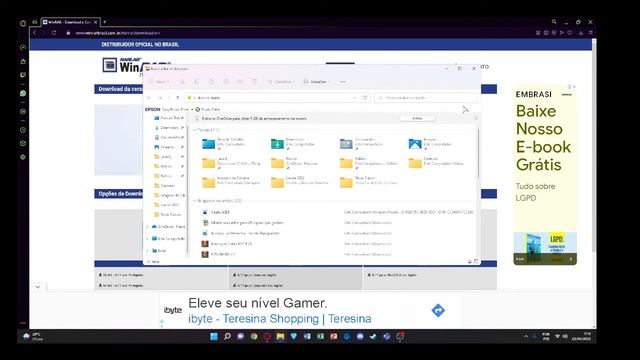Click the Delete (trash) icon in Explorer toolbar
Image resolution: width=640 pixels, height=360 pixels.
tap(254, 82)
